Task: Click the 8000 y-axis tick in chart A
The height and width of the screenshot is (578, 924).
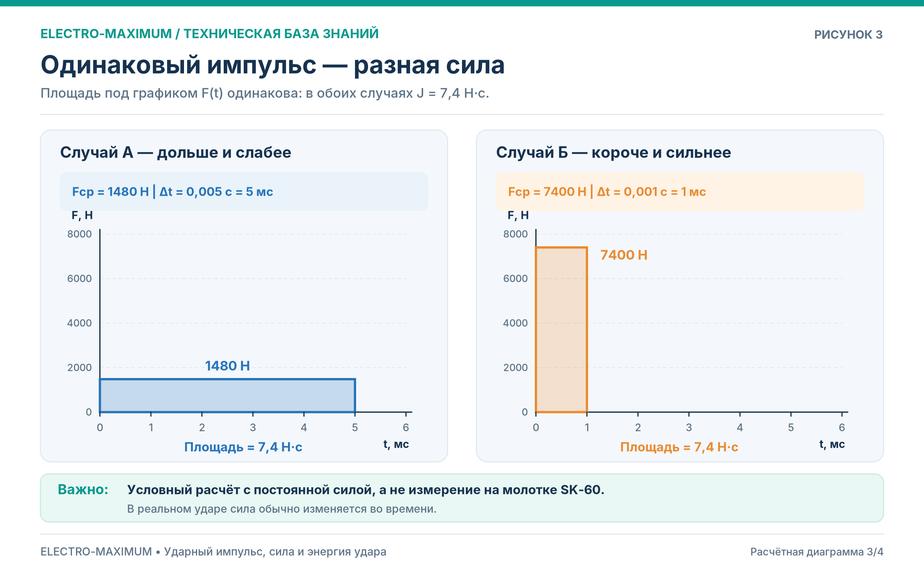Action: [x=79, y=234]
